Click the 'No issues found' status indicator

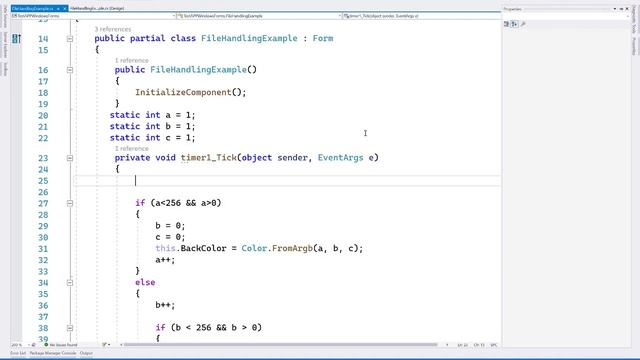point(60,345)
